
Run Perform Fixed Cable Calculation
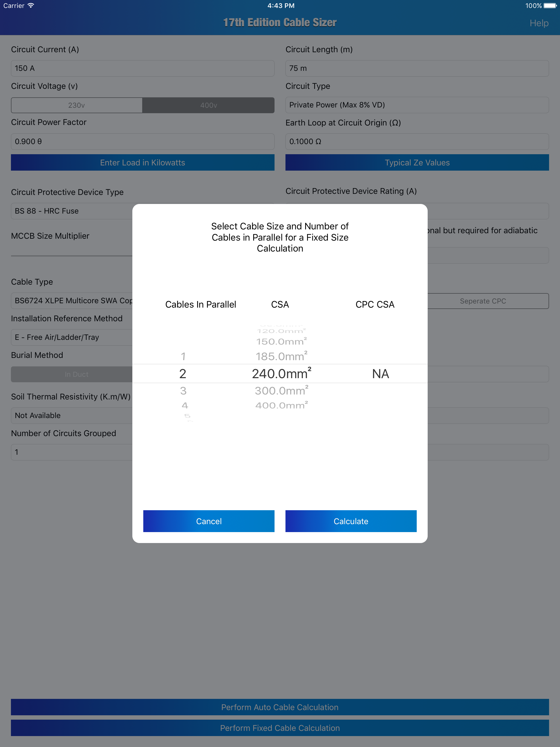[x=280, y=728]
